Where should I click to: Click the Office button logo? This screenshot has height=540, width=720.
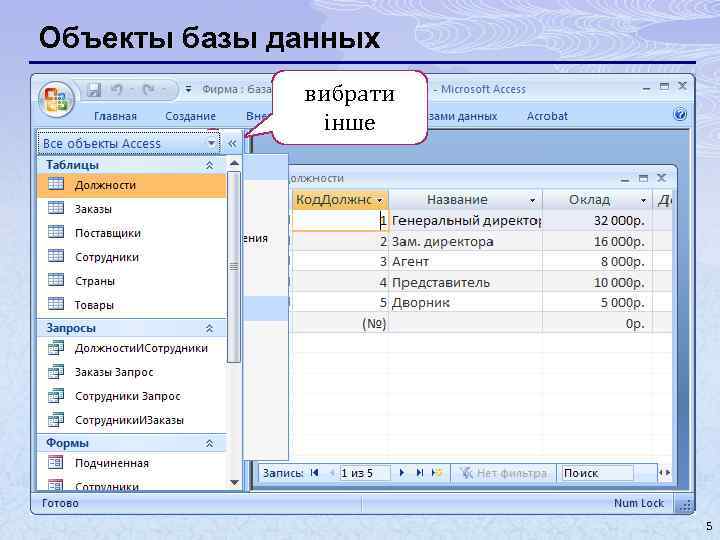(x=56, y=99)
